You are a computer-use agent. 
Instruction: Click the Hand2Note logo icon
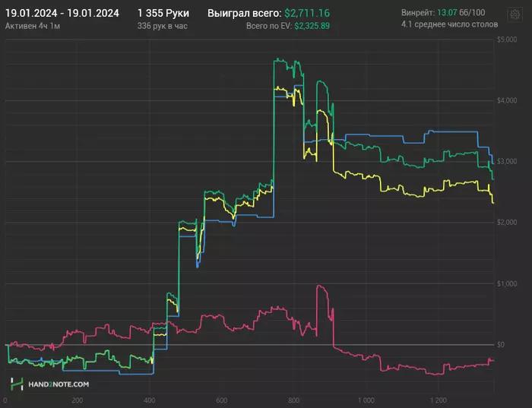[17, 384]
